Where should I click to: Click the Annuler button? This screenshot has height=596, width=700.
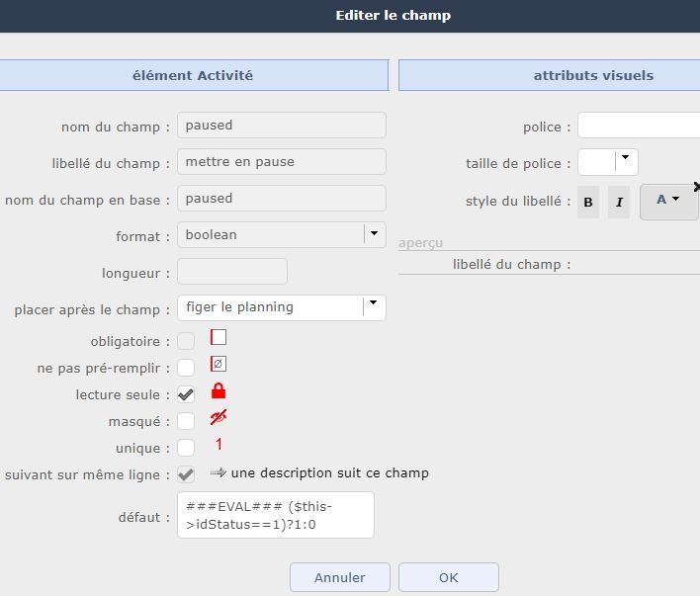pos(340,577)
